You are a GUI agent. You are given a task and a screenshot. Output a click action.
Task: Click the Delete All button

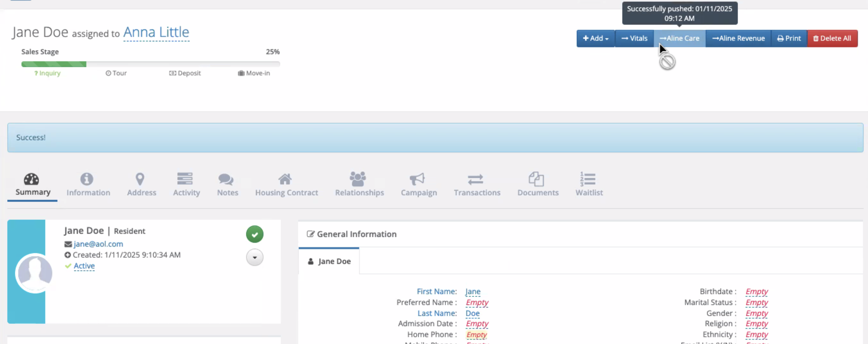click(832, 38)
